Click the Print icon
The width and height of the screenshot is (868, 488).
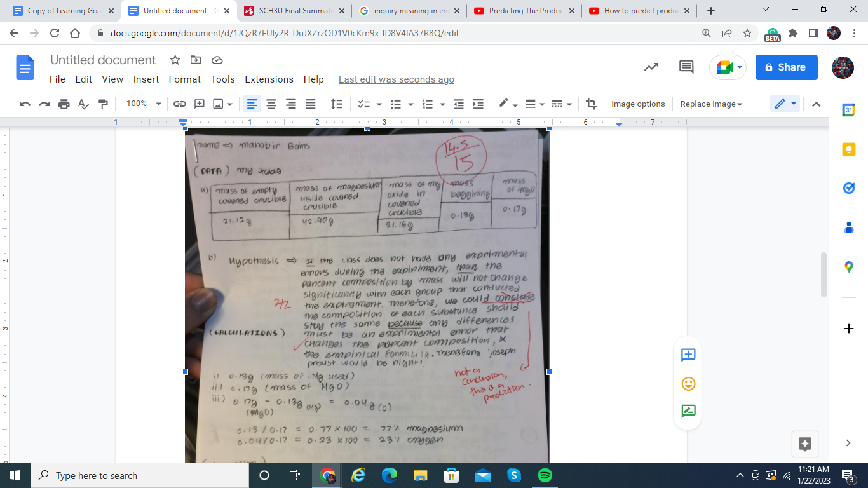(x=64, y=104)
